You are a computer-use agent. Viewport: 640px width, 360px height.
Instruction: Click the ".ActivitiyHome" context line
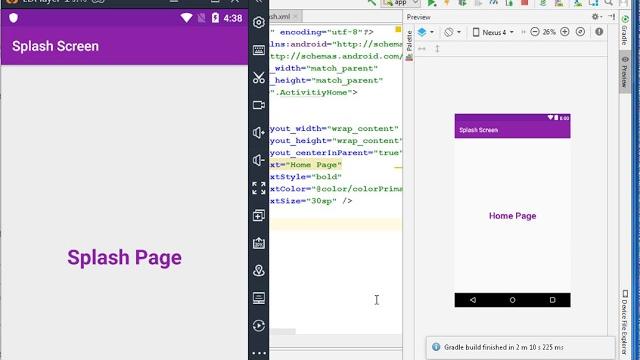(313, 93)
